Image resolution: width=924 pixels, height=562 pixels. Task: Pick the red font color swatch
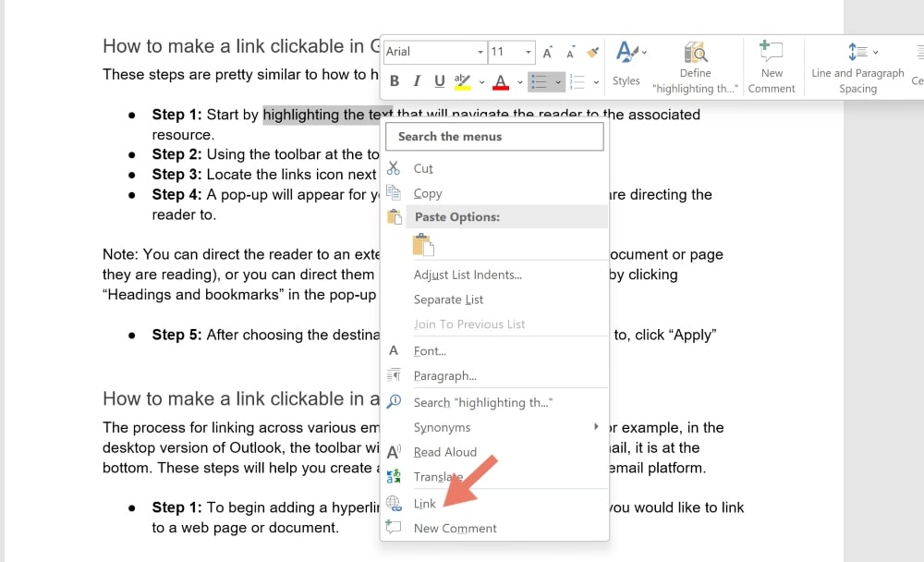coord(500,81)
